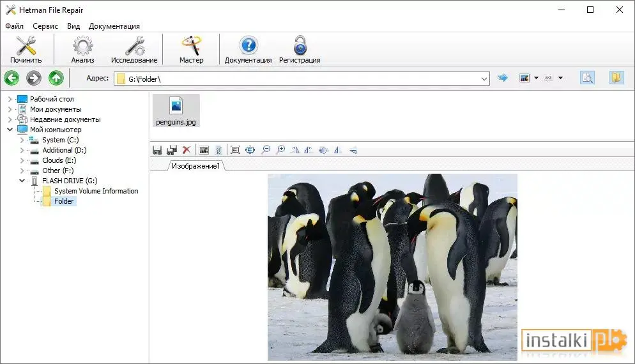
Task: Select penguins.jpg file thumbnail
Action: pos(176,110)
